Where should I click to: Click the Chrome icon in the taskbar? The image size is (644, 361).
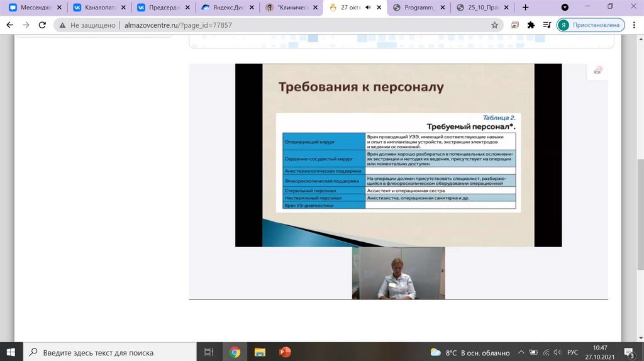[235, 352]
